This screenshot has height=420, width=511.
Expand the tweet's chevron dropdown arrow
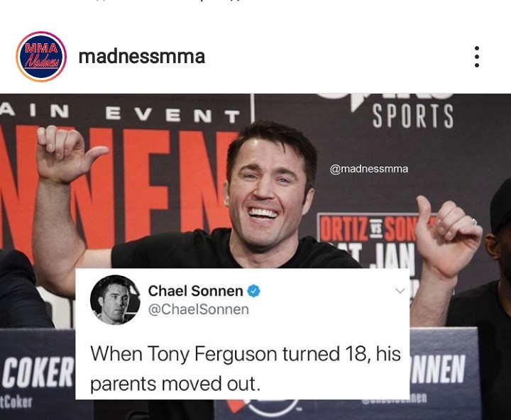tap(400, 290)
